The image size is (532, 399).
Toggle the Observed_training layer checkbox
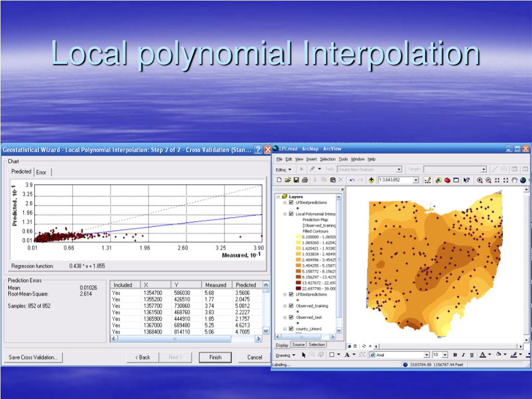pyautogui.click(x=291, y=306)
